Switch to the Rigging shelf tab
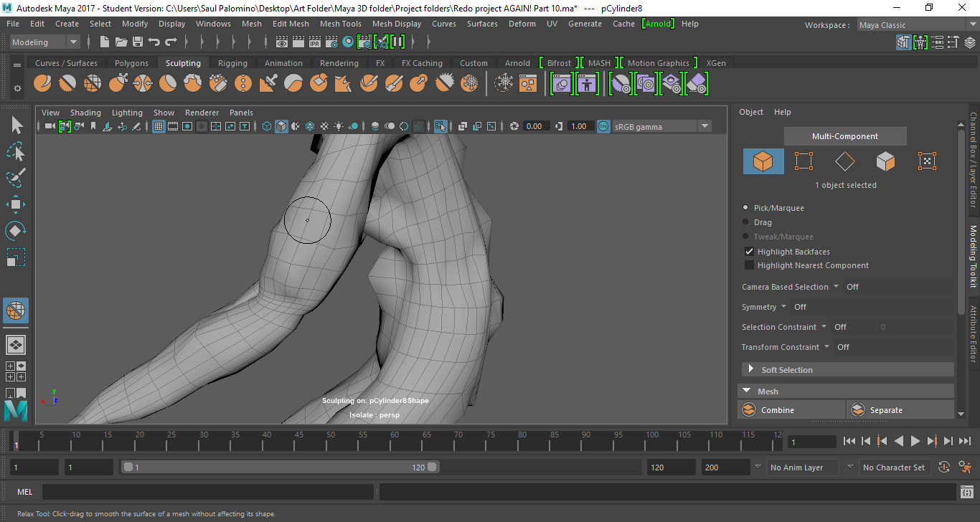This screenshot has height=522, width=980. click(x=232, y=63)
